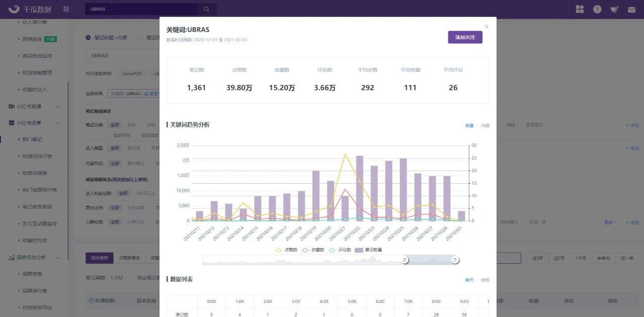Click the 小红书直播 camera icon
The image size is (644, 317).
[x=12, y=107]
